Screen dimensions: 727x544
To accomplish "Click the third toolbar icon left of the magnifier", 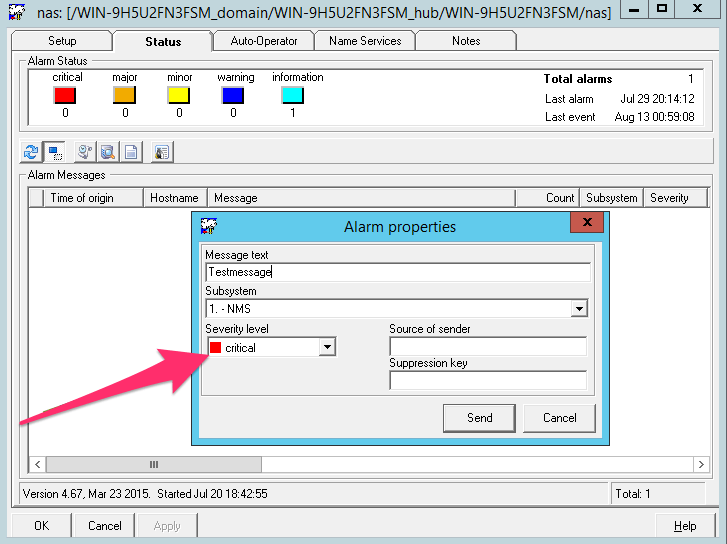I will (86, 152).
